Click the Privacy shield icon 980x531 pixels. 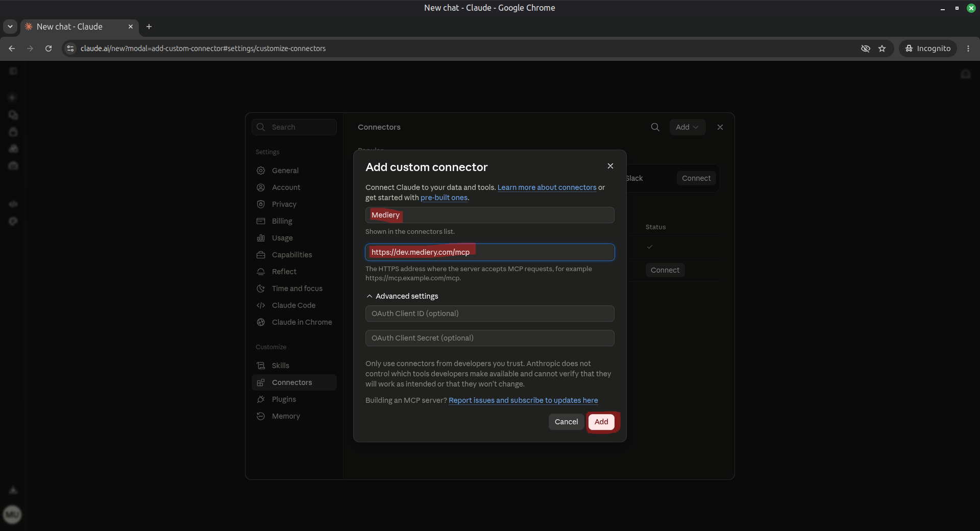(x=261, y=204)
